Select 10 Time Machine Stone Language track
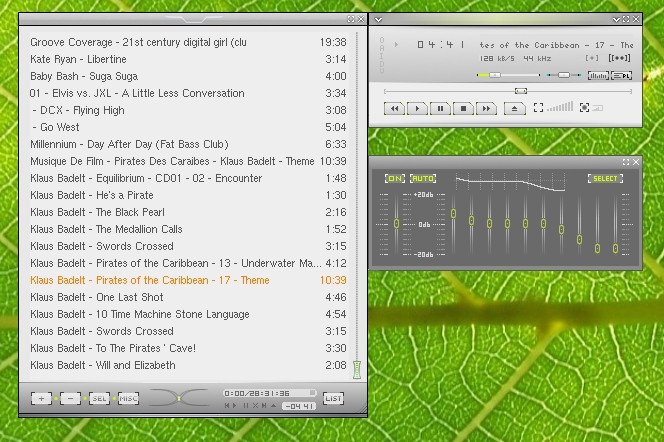664x442 pixels. point(188,314)
